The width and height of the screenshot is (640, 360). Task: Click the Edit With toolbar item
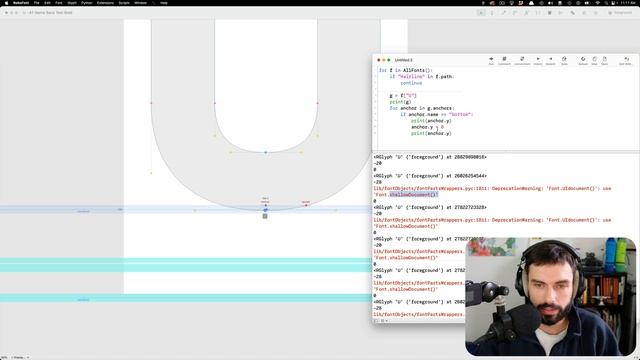coord(626,61)
